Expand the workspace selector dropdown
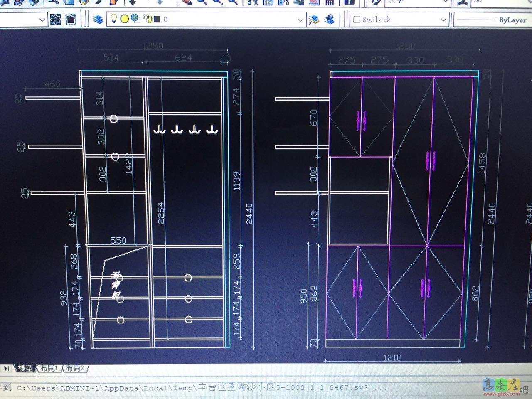 [x=42, y=20]
